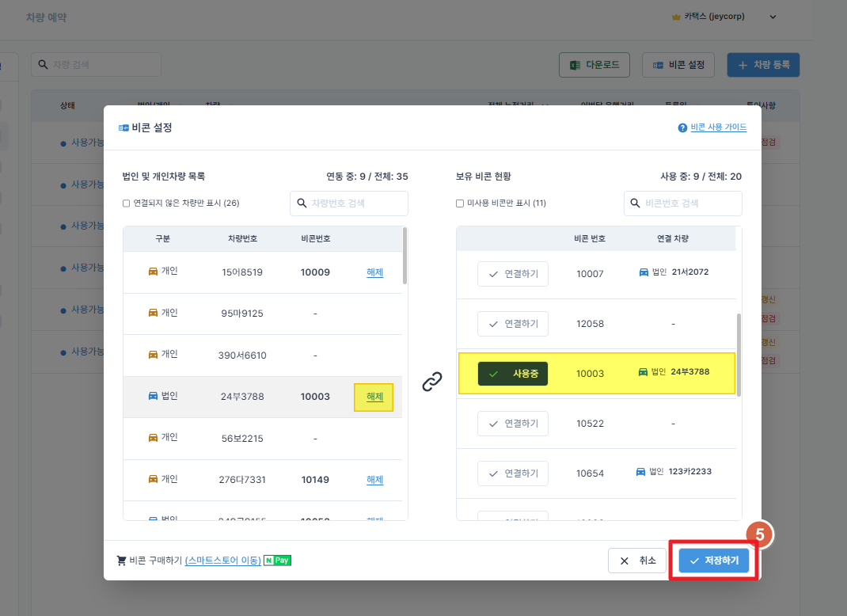Select beacon number 10149 in vehicle list

pyautogui.click(x=315, y=479)
